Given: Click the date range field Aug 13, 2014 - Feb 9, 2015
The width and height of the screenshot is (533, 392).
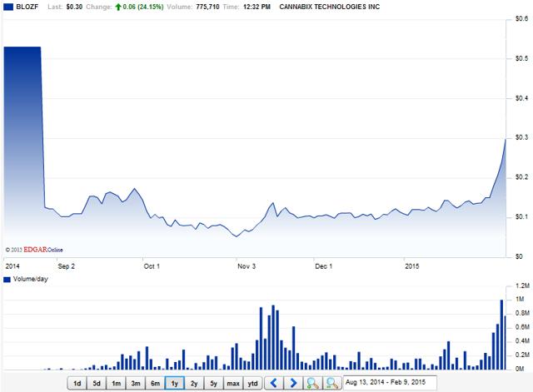Looking at the screenshot, I should tap(390, 383).
